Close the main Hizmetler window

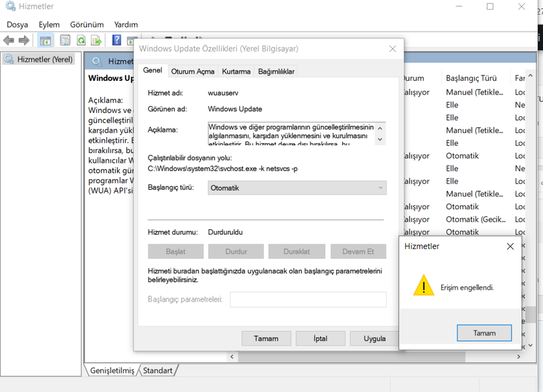pos(521,6)
